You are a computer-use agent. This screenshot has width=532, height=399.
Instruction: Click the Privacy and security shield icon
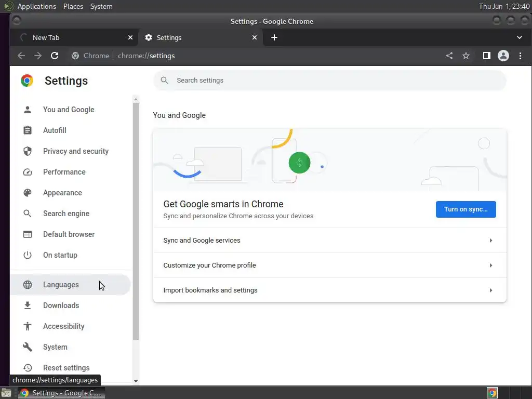click(x=28, y=151)
